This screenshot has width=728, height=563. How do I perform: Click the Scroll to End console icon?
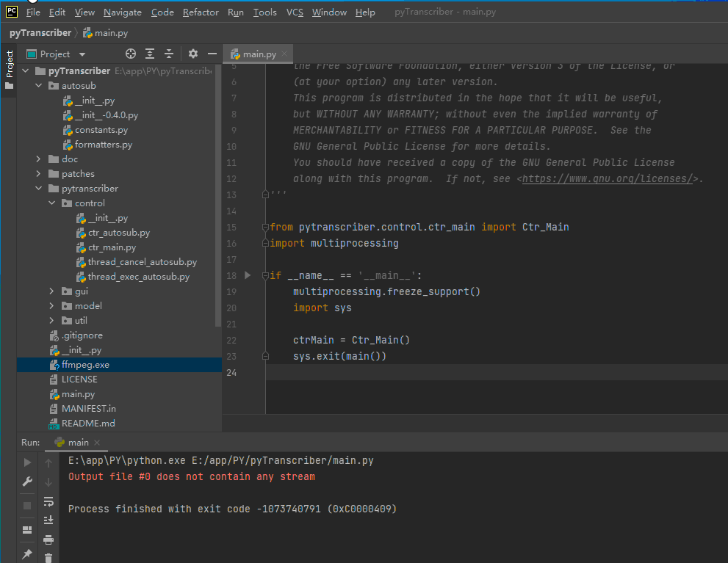(48, 520)
